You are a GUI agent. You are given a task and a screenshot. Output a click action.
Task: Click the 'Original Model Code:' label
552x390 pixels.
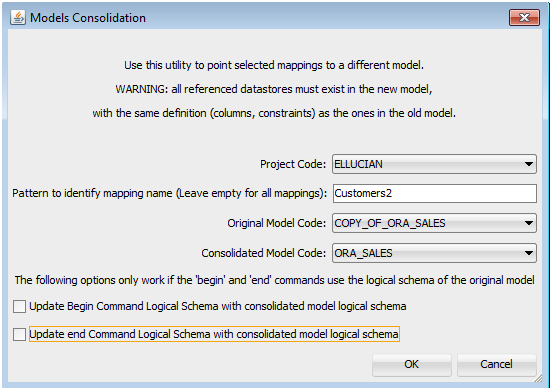click(277, 223)
